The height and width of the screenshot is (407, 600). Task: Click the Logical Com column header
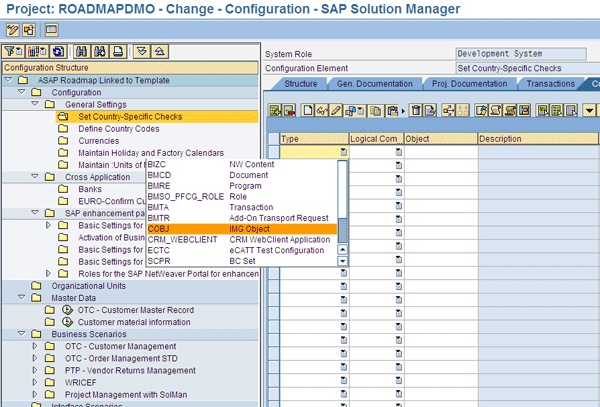(x=377, y=139)
